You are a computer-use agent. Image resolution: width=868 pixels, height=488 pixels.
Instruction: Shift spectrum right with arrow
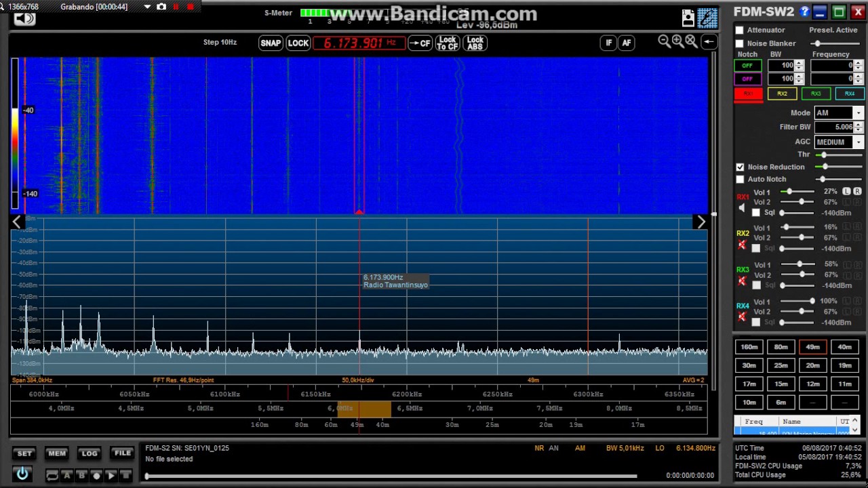click(x=701, y=222)
